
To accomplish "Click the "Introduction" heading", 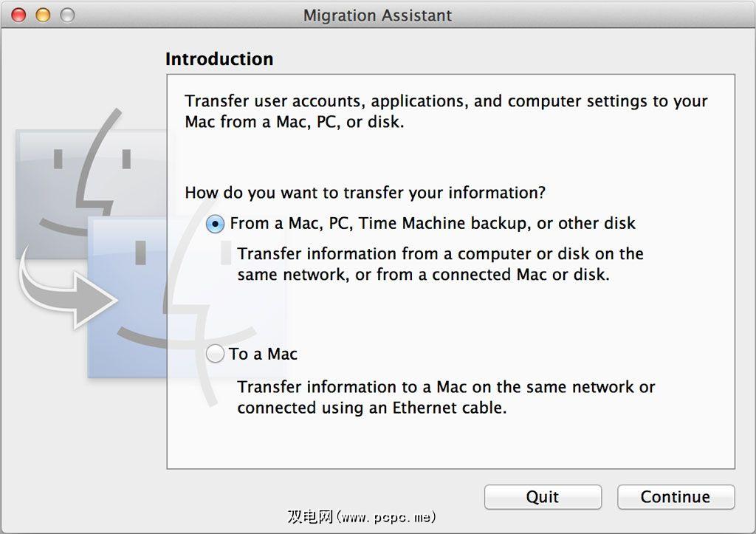I will [219, 59].
